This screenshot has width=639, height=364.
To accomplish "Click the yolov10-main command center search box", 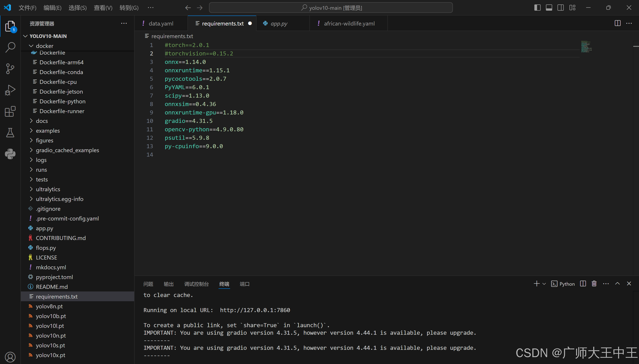I will 330,8.
